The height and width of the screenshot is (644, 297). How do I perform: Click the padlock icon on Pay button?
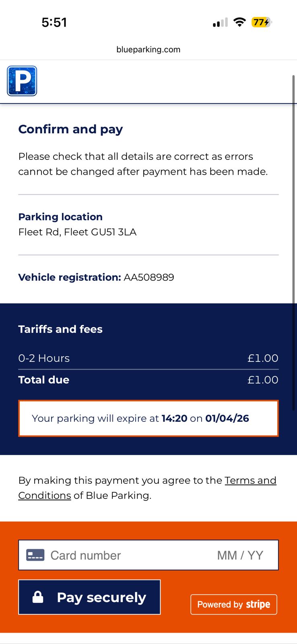click(38, 597)
